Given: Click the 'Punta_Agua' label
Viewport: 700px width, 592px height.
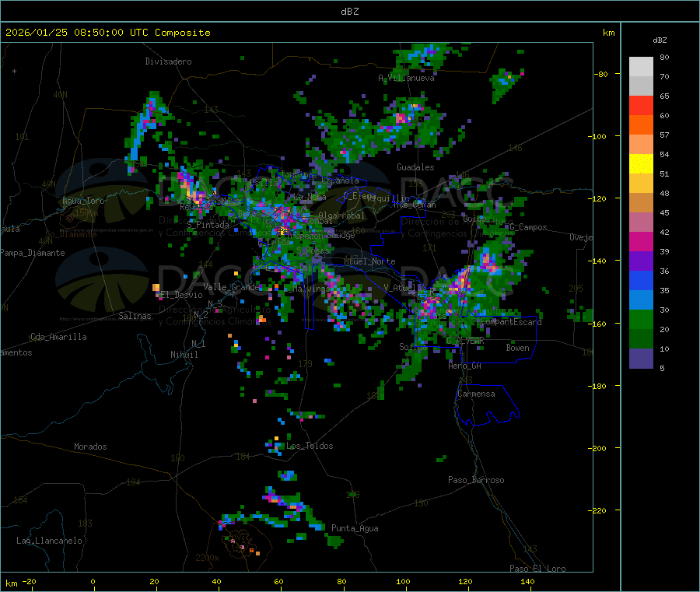Looking at the screenshot, I should [x=355, y=528].
